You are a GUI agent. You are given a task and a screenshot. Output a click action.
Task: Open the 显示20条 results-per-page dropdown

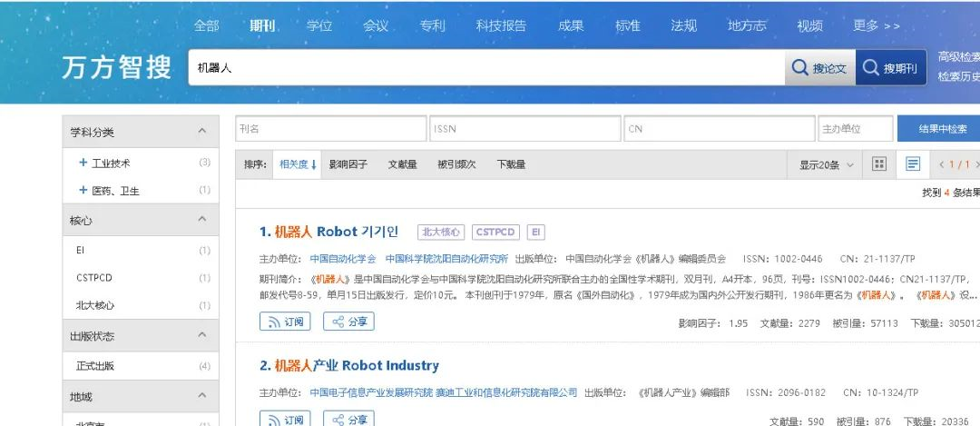(x=827, y=165)
